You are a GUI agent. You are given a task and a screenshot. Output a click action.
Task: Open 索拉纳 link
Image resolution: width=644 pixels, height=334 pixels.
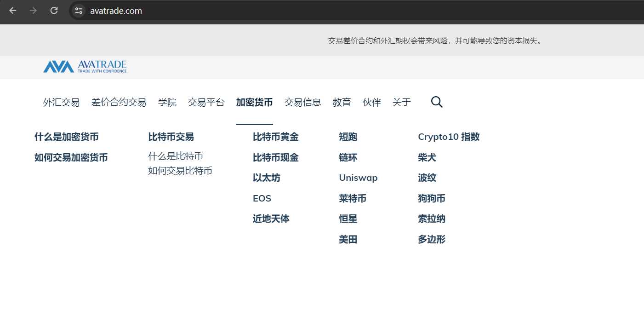point(432,219)
